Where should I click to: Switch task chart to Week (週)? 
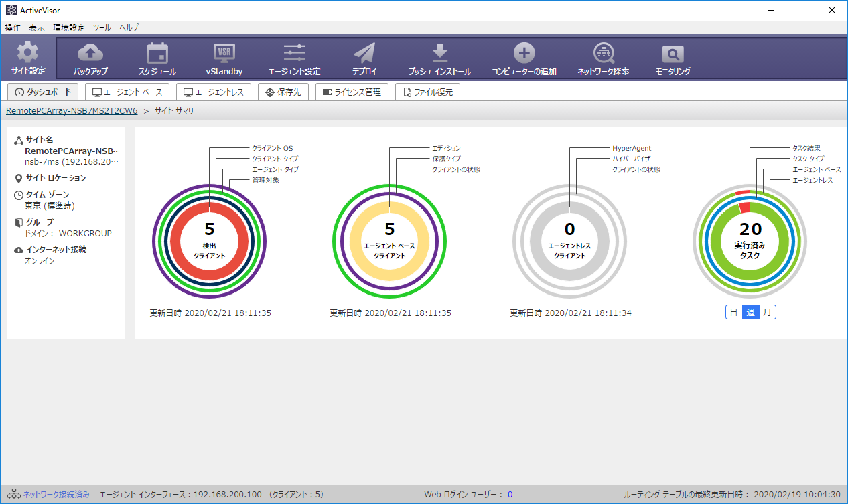coord(750,312)
